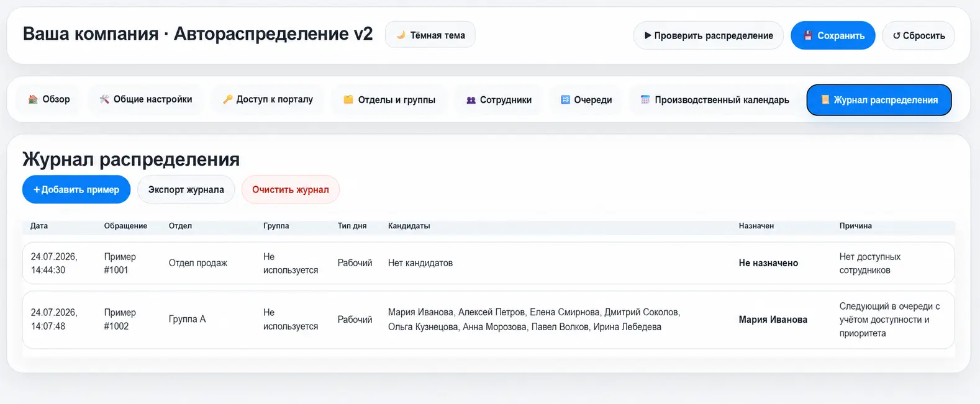The image size is (980, 404).
Task: Click the bold Мария Иванова assignee cell
Action: [x=773, y=320]
